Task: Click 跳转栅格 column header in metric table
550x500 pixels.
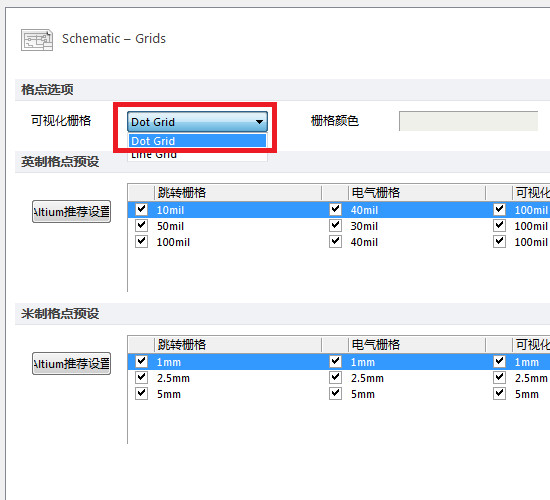Action: 238,345
